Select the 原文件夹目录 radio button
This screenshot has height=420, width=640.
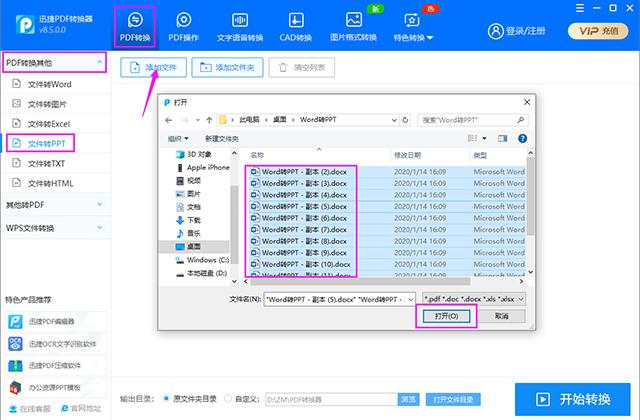click(x=166, y=398)
